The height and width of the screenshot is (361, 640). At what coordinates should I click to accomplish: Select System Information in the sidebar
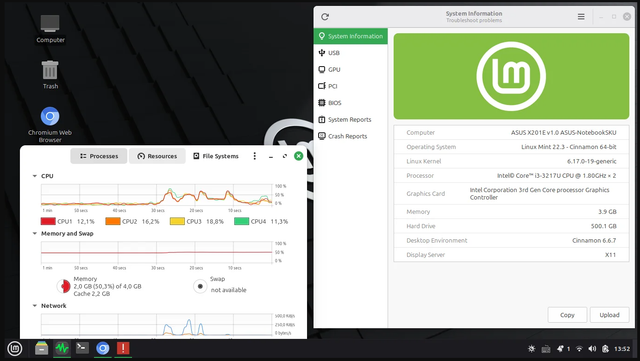pos(351,36)
